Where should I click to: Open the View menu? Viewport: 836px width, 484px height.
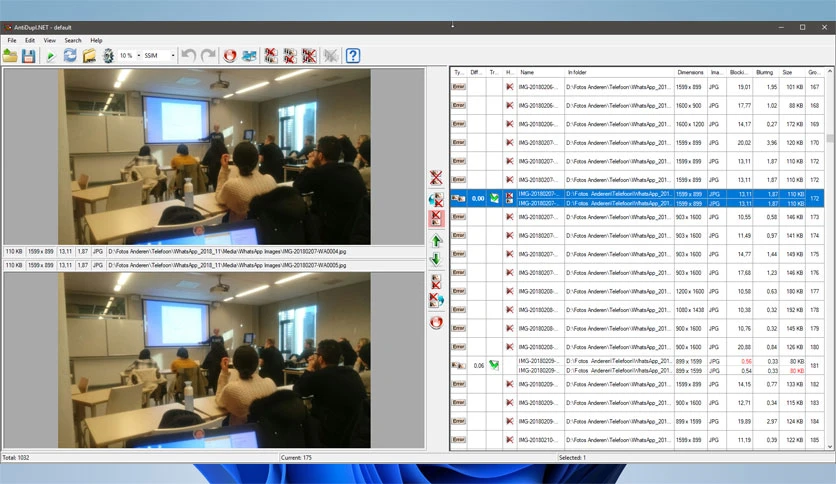[50, 41]
